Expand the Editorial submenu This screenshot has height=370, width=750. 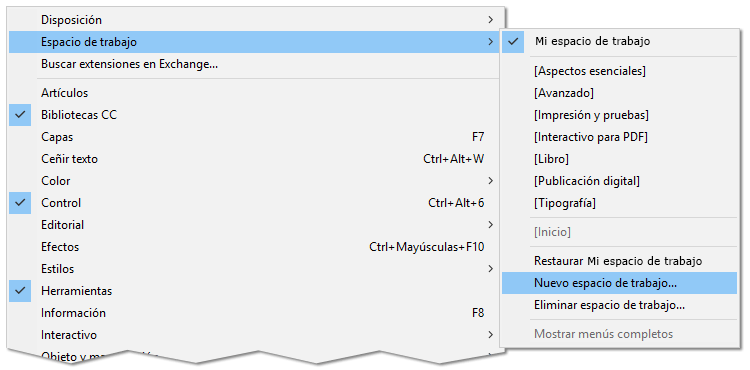pyautogui.click(x=255, y=225)
